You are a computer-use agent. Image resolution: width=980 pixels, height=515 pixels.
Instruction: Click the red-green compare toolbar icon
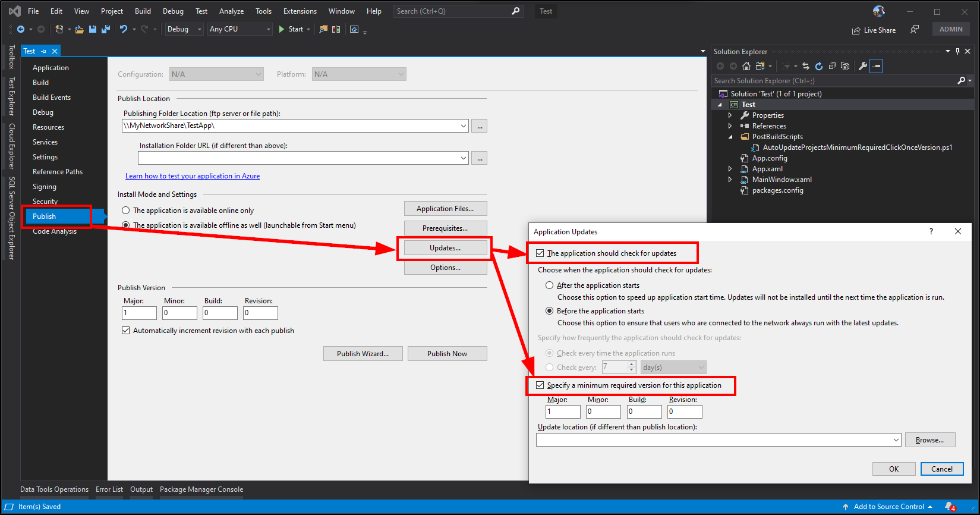[x=336, y=29]
